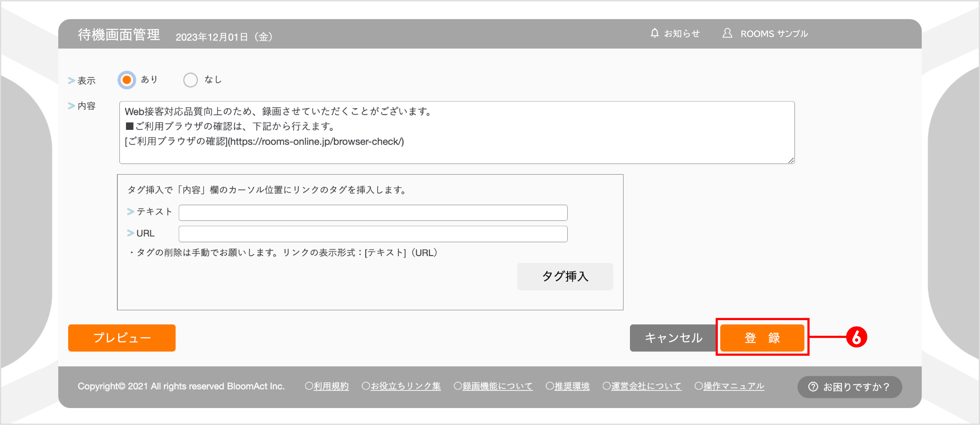This screenshot has width=980, height=425.
Task: Open the お知らせ notification bell icon
Action: pyautogui.click(x=655, y=33)
